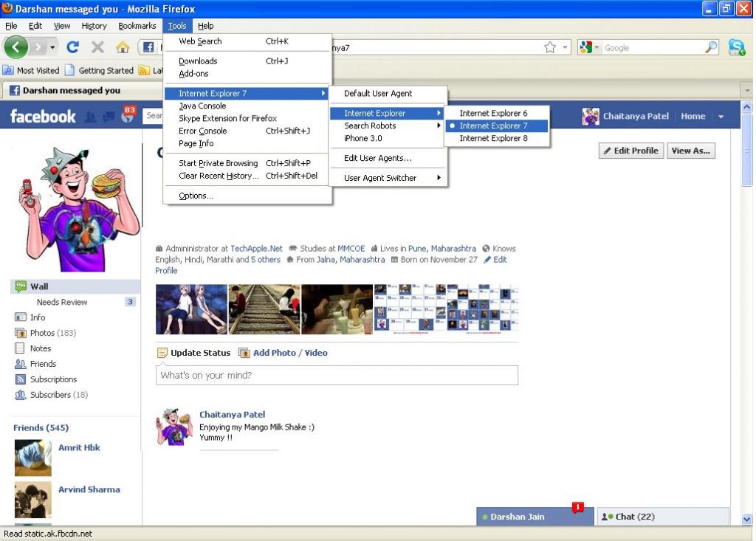This screenshot has width=756, height=541.
Task: Select Internet Explorer 8 user agent
Action: 496,138
